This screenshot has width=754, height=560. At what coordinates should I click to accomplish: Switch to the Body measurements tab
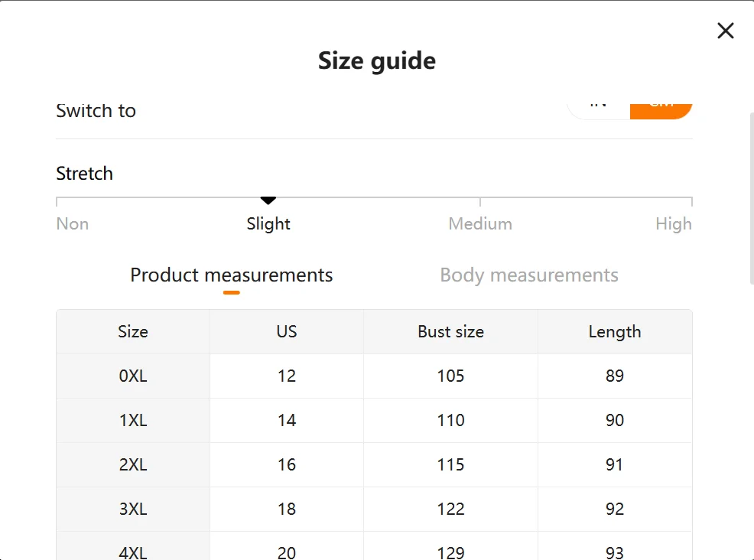pos(528,275)
